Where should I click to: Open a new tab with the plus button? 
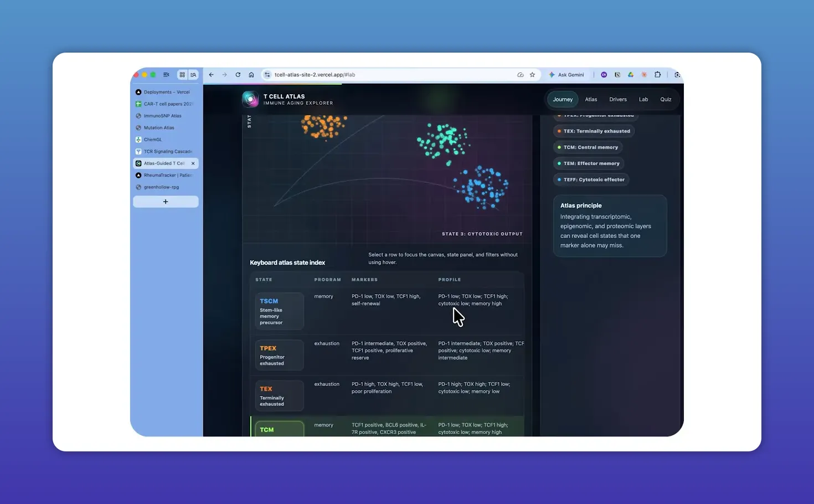166,202
